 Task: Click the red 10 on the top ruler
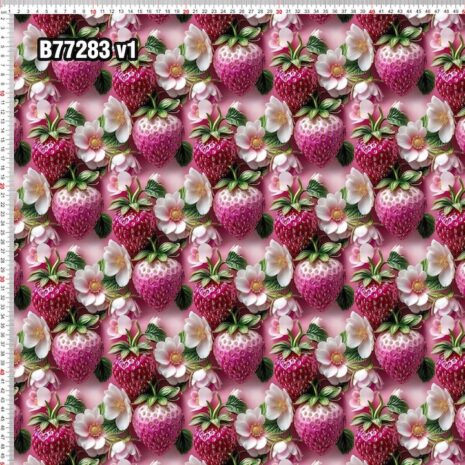click(x=93, y=12)
